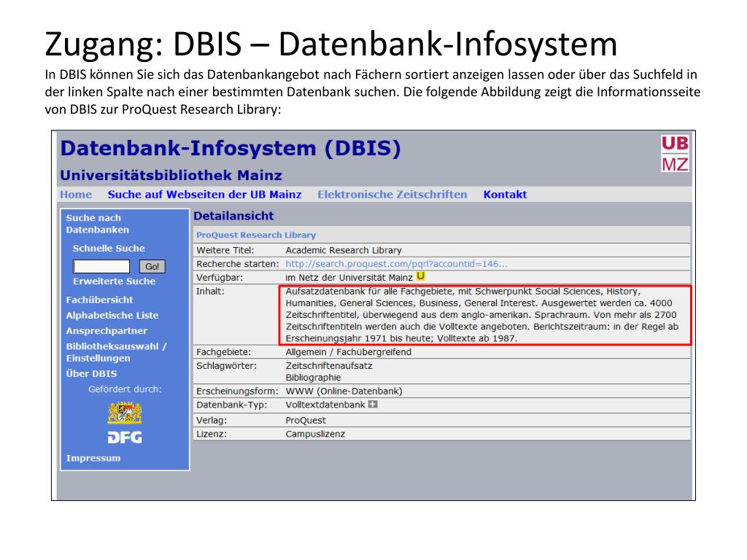Click the Verlag label
This screenshot has width=747, height=560.
pos(212,421)
